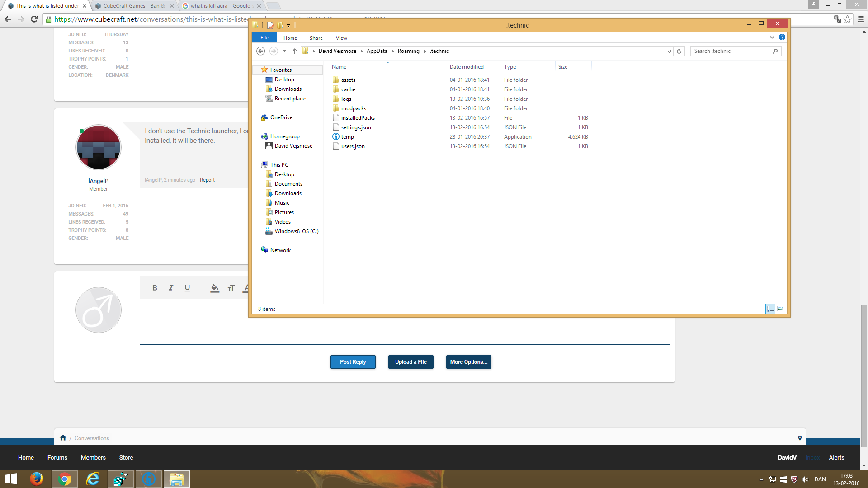Open Network in navigation pane
This screenshot has width=868, height=488.
(280, 250)
